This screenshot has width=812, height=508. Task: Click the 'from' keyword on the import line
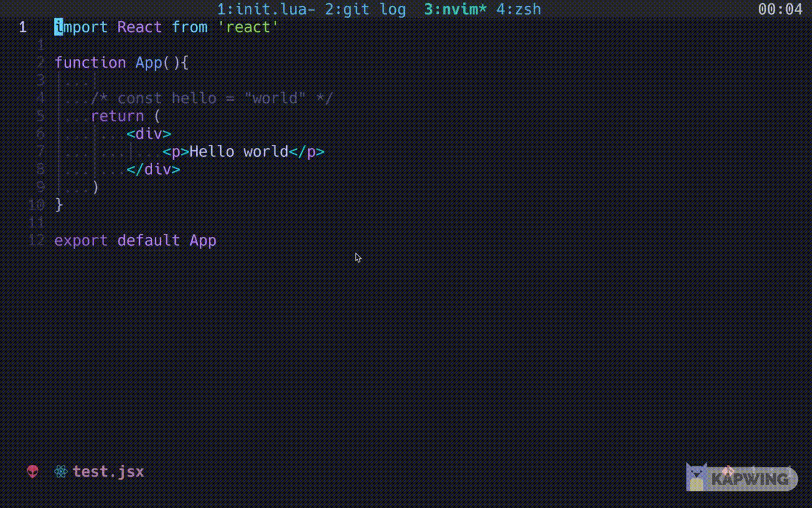[190, 27]
